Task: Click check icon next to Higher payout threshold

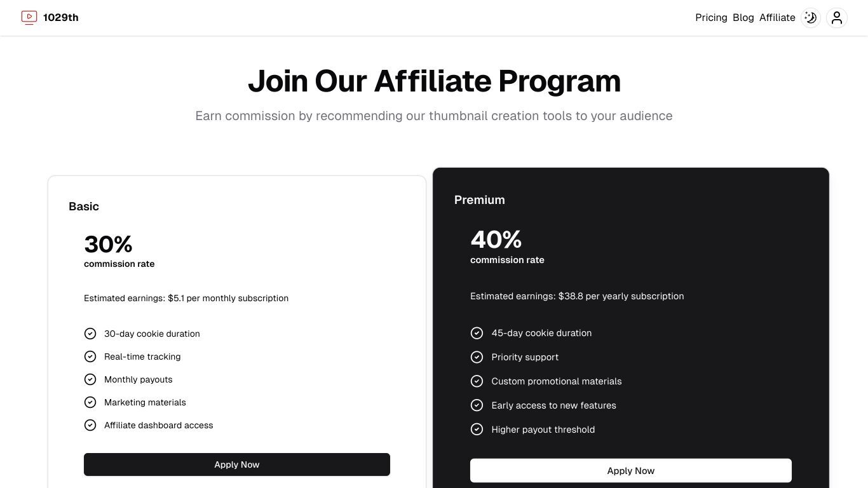Action: (x=477, y=430)
